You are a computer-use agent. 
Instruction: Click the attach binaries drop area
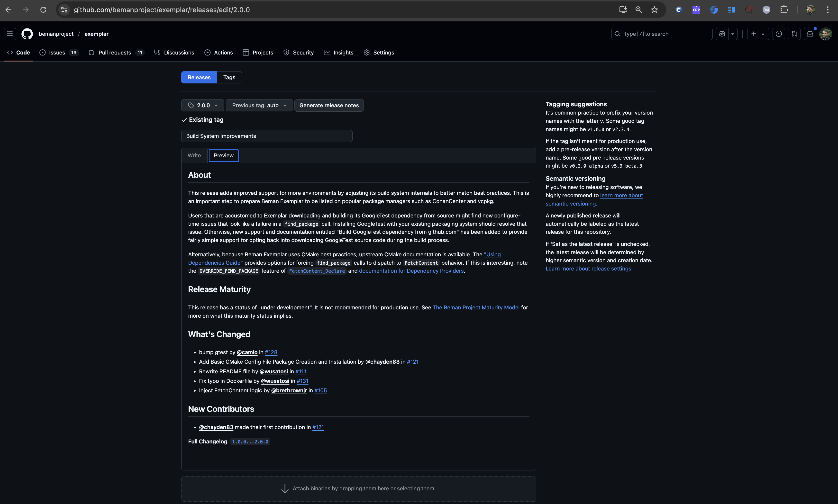click(358, 489)
